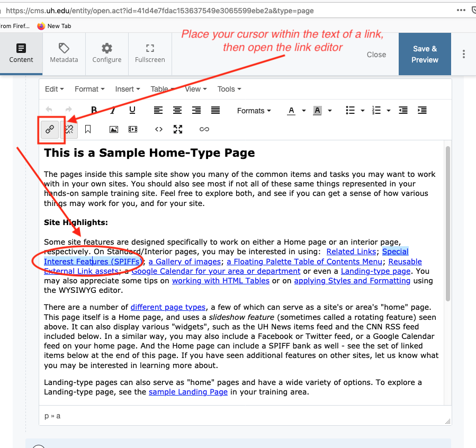The image size is (476, 448).
Task: Align text left
Action: pyautogui.click(x=158, y=110)
